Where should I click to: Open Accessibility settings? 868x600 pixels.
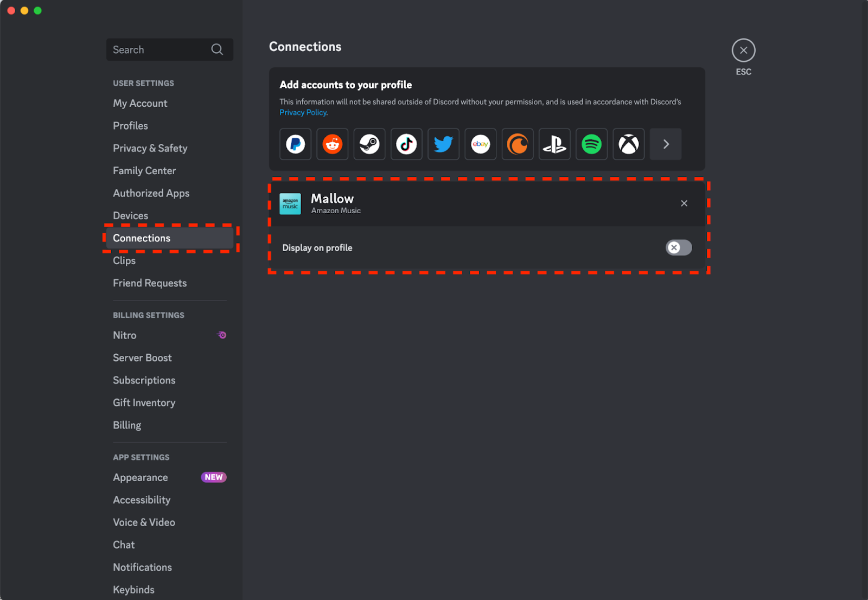pyautogui.click(x=170, y=500)
